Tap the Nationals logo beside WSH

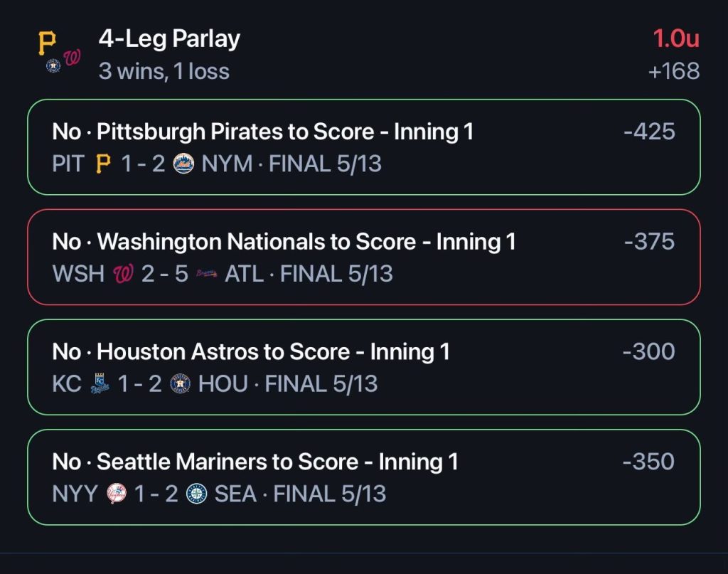coord(123,274)
